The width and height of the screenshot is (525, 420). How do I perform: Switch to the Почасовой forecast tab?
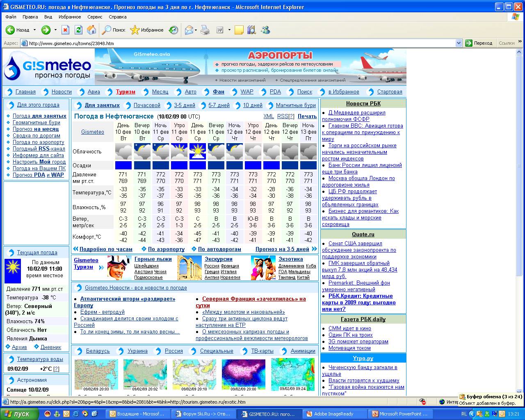[x=147, y=105]
